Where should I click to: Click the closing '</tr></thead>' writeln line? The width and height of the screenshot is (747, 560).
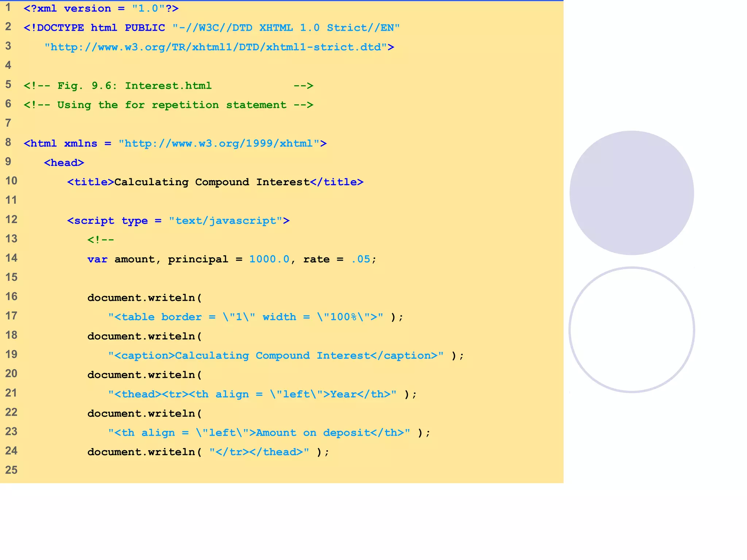(x=208, y=452)
